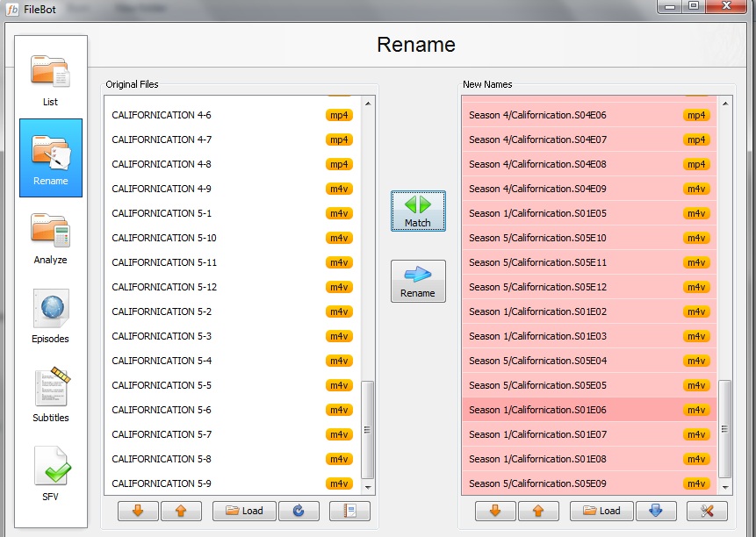Select new name Californication.S04E08

(590, 164)
